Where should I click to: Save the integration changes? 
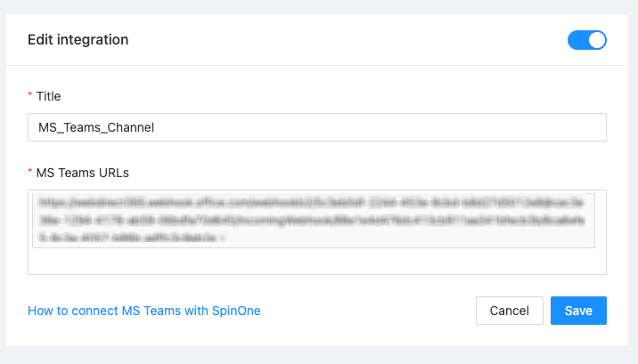(x=578, y=311)
